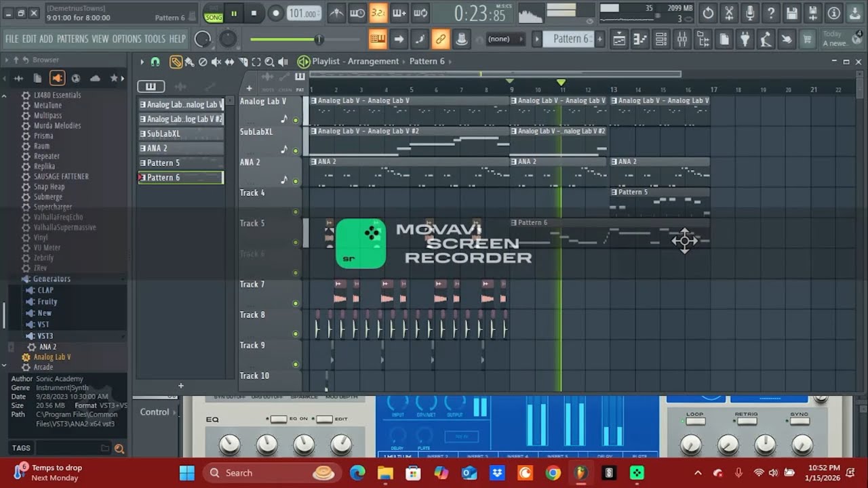Mute Track 8 with its green dot

coord(296,333)
